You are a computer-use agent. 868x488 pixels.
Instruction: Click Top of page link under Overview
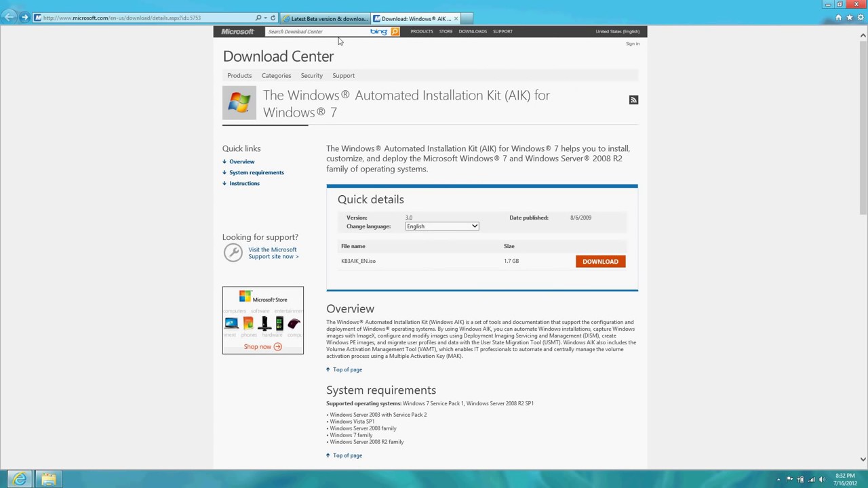[x=347, y=369]
